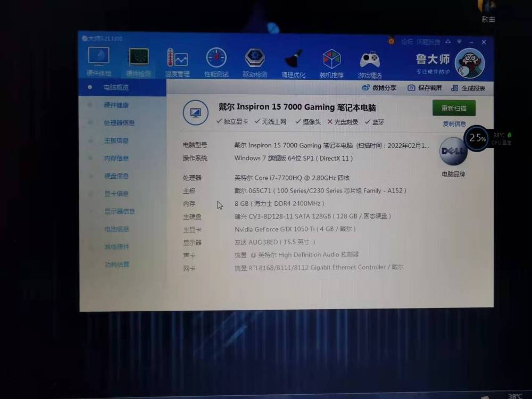Screen dimensions: 532x399
Task: Select 电脑概览 in the sidebar
Action: tap(115, 88)
